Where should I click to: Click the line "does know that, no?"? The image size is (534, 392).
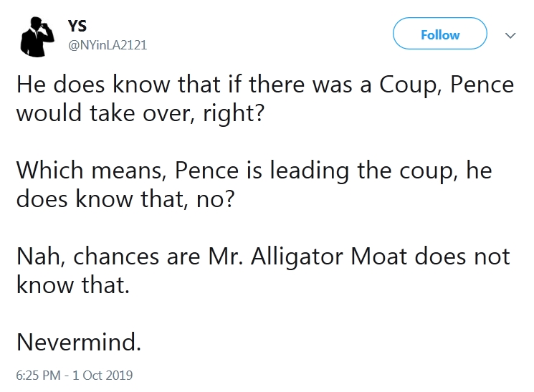coord(125,199)
